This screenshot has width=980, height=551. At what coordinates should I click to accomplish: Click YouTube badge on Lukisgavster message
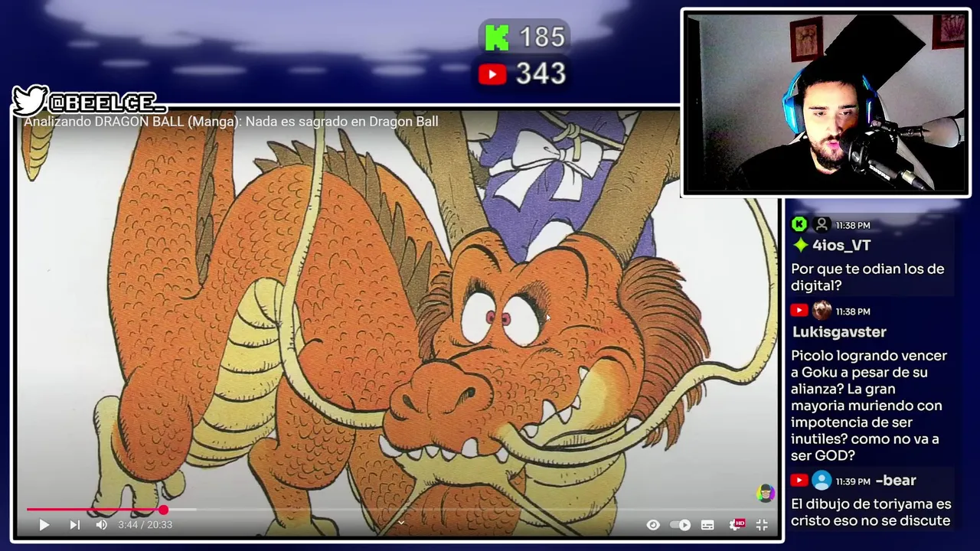coord(799,311)
